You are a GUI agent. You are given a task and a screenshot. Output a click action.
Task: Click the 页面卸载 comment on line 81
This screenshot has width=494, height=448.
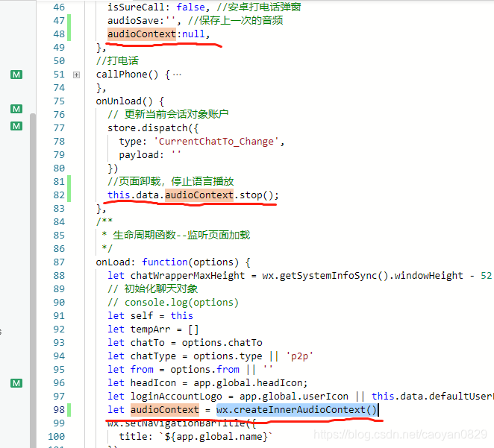pos(171,182)
